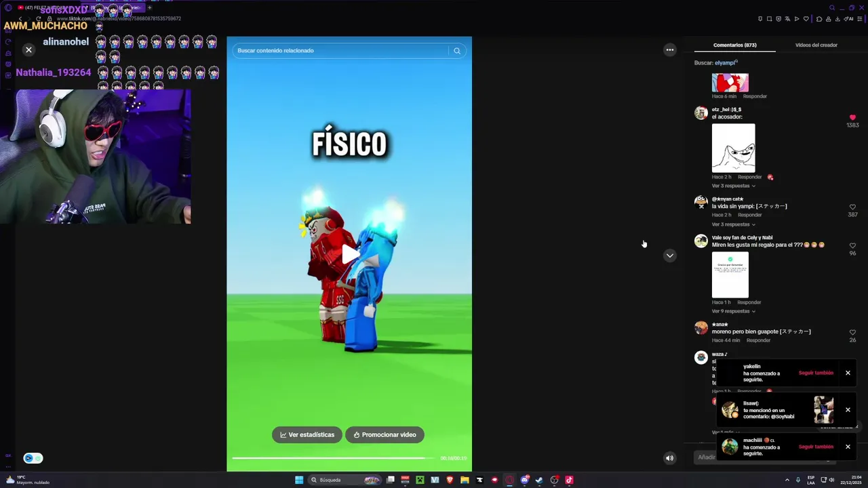The image size is (868, 488).
Task: Click the taskbar 'Búsqueda' search box
Action: [345, 480]
